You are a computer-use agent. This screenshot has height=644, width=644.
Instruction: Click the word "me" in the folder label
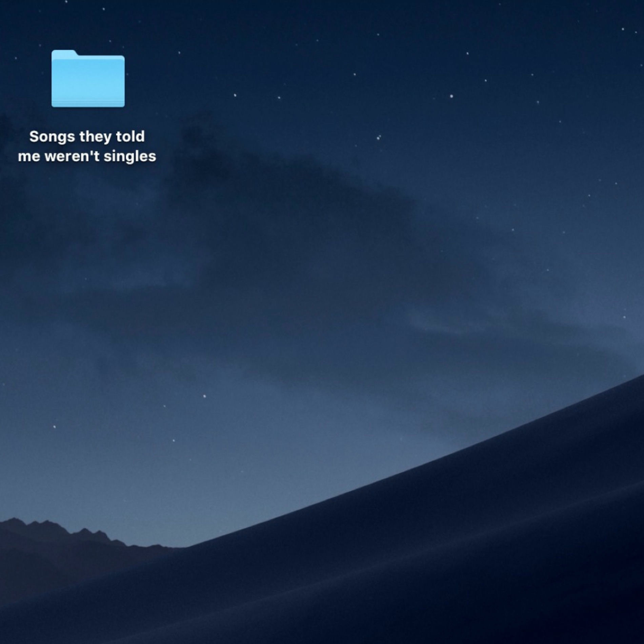29,157
